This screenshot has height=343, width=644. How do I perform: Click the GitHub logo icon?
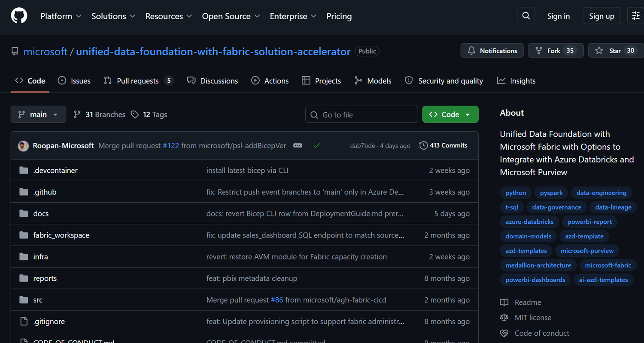pyautogui.click(x=19, y=16)
